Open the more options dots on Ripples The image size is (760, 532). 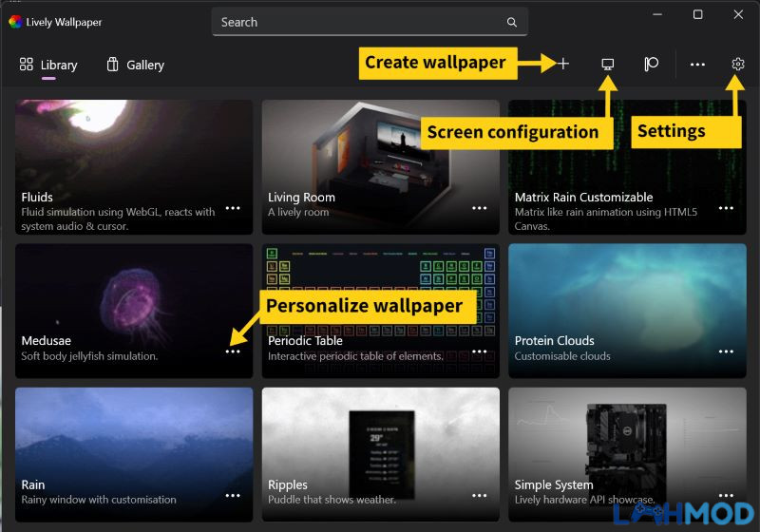(480, 496)
